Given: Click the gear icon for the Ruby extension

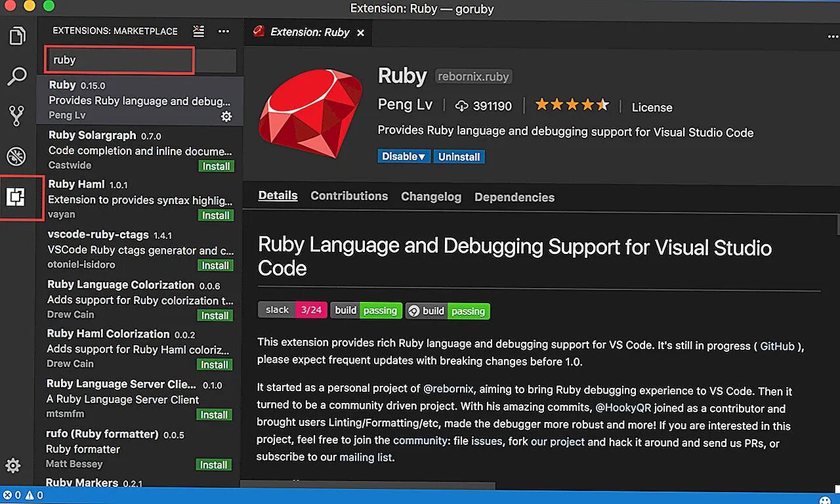Looking at the screenshot, I should point(226,116).
